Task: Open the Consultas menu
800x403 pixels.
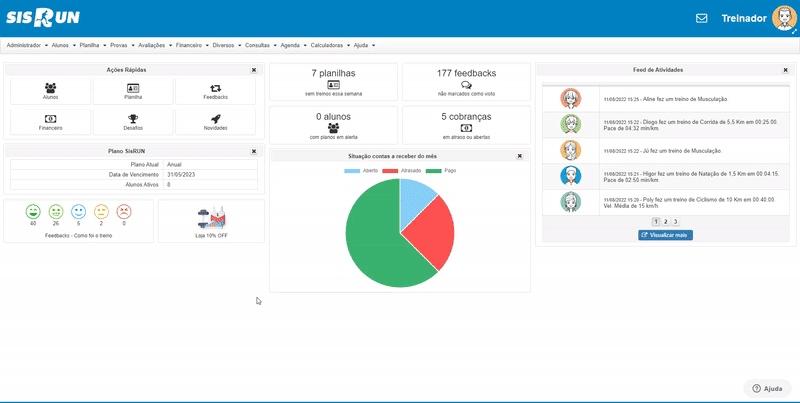Action: tap(261, 45)
